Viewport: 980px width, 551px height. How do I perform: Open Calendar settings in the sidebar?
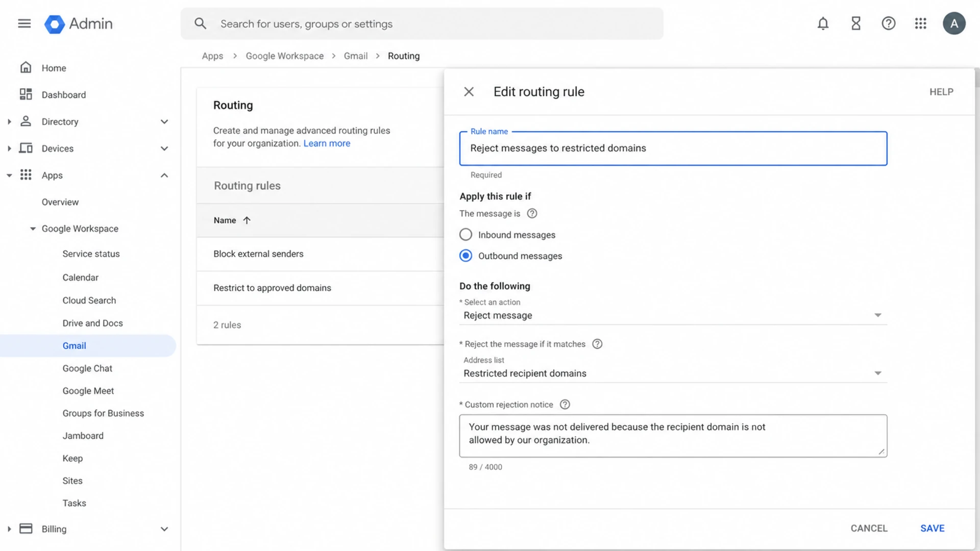[x=80, y=278]
